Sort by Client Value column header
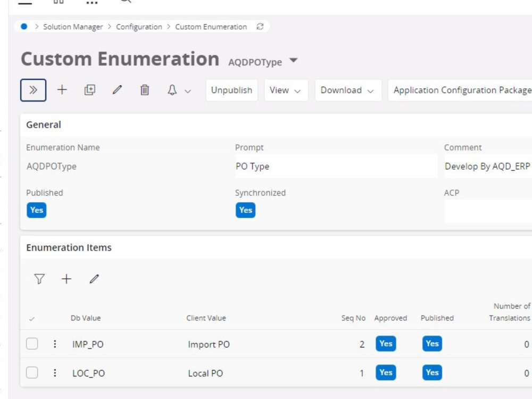This screenshot has height=399, width=532. pyautogui.click(x=206, y=318)
